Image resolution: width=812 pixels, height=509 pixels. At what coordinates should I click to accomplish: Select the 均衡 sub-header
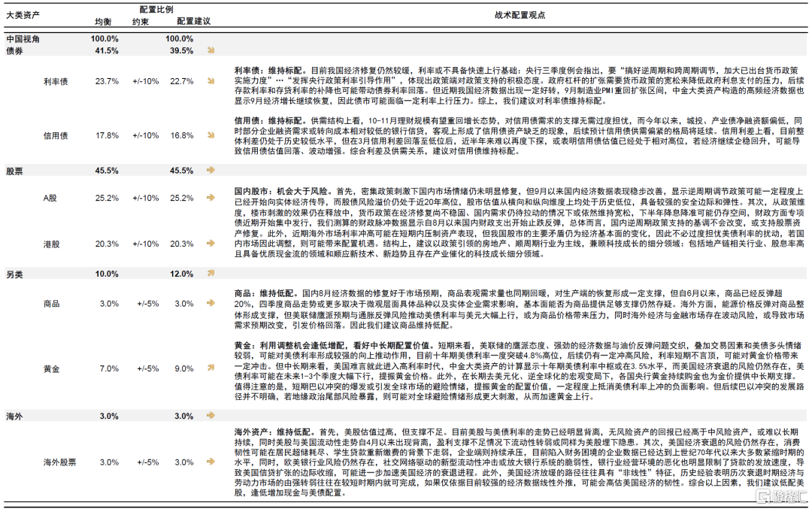[x=103, y=22]
